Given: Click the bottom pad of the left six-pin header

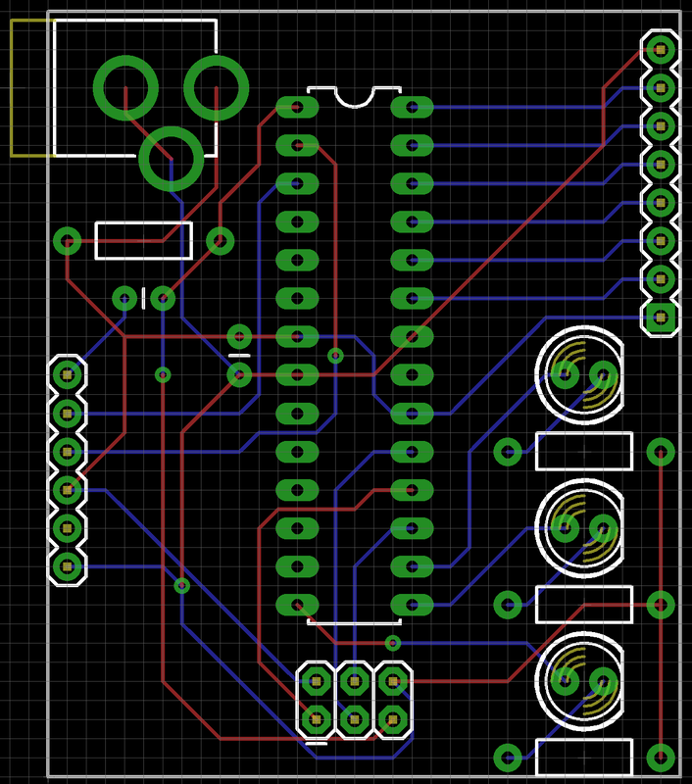Looking at the screenshot, I should (x=67, y=566).
